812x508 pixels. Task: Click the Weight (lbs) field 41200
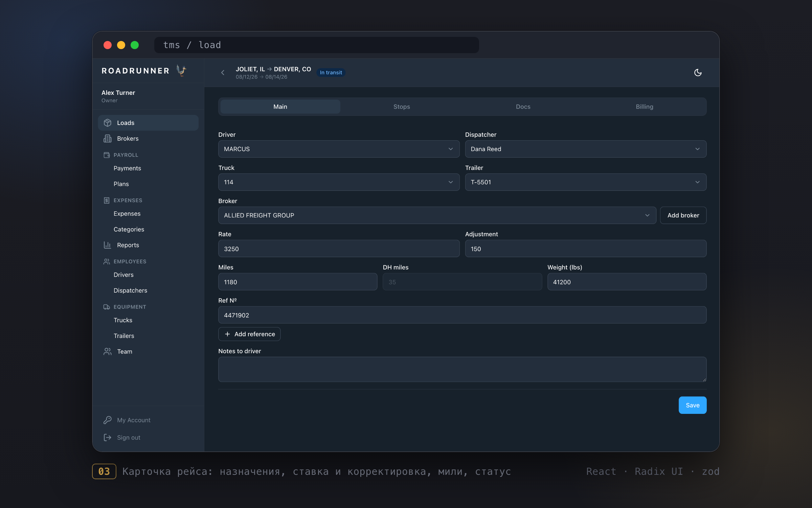[627, 282]
